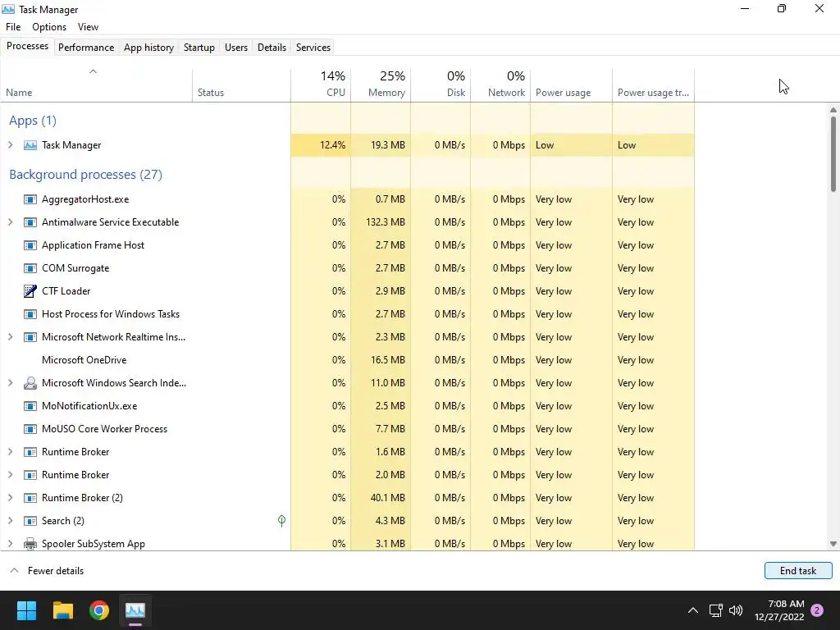The width and height of the screenshot is (840, 630).
Task: Click the Spooler SubSystem App printer icon
Action: (x=30, y=544)
